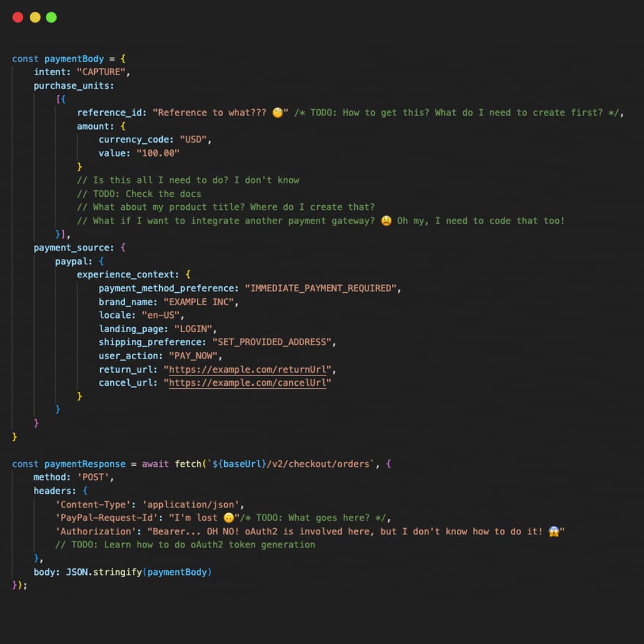This screenshot has width=644, height=644.
Task: Click the red close window button
Action: coord(18,17)
